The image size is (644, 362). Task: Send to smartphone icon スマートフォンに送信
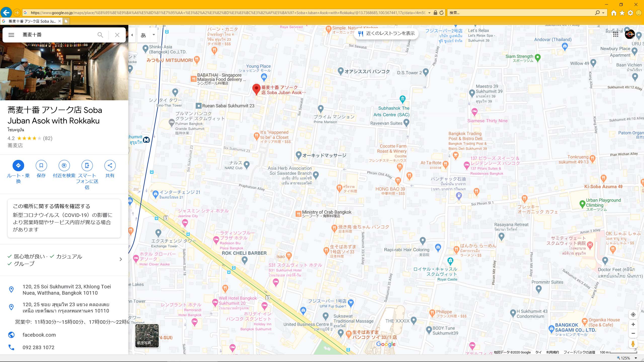click(x=87, y=165)
